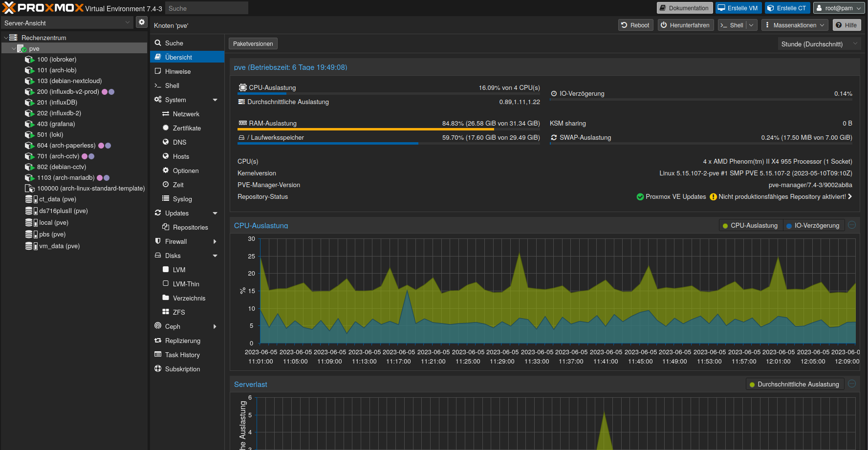
Task: Click the gear icon beside Server-Ansicht
Action: [x=141, y=22]
